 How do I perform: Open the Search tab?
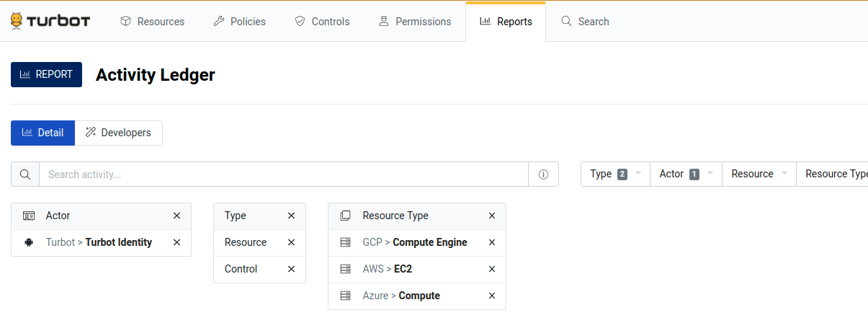point(585,22)
